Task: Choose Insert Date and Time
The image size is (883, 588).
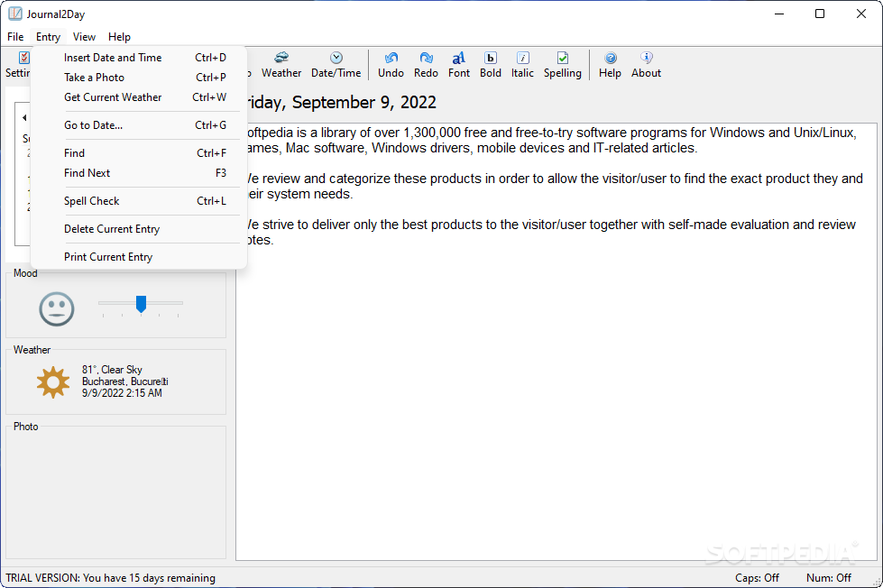Action: point(139,58)
